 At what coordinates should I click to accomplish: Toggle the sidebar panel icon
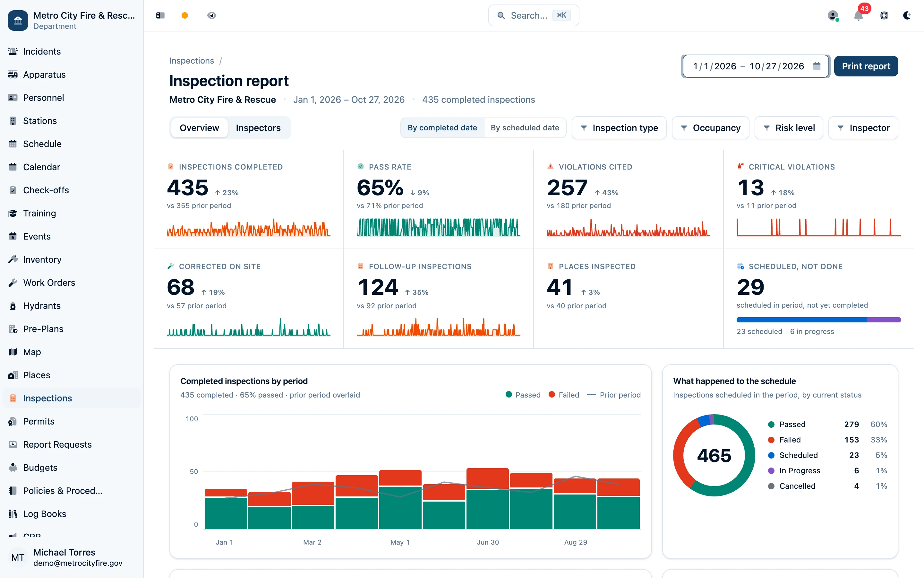(x=160, y=15)
